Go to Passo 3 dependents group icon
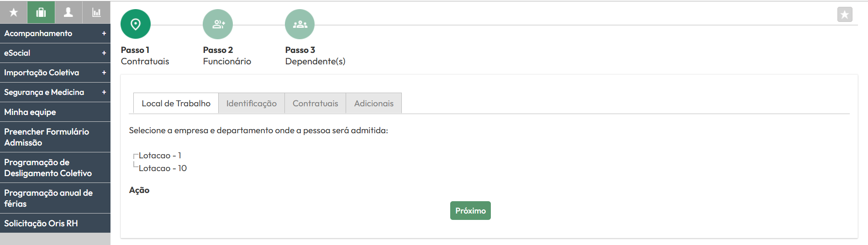 (300, 24)
